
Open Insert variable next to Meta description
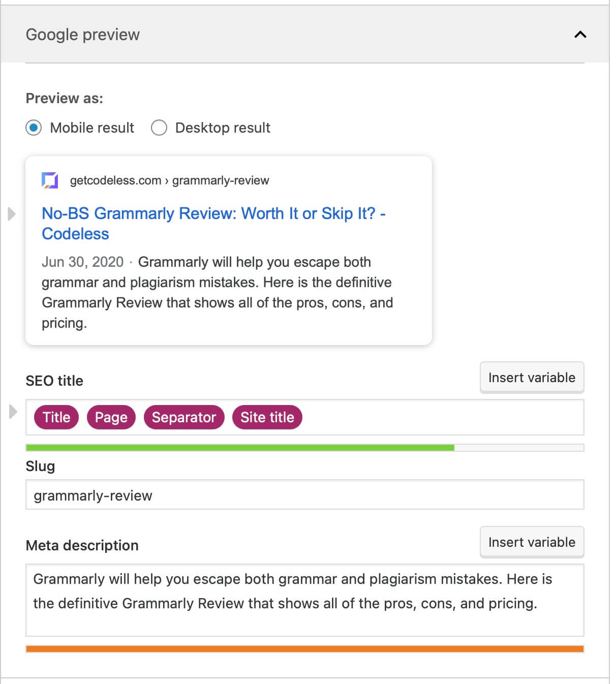(532, 542)
